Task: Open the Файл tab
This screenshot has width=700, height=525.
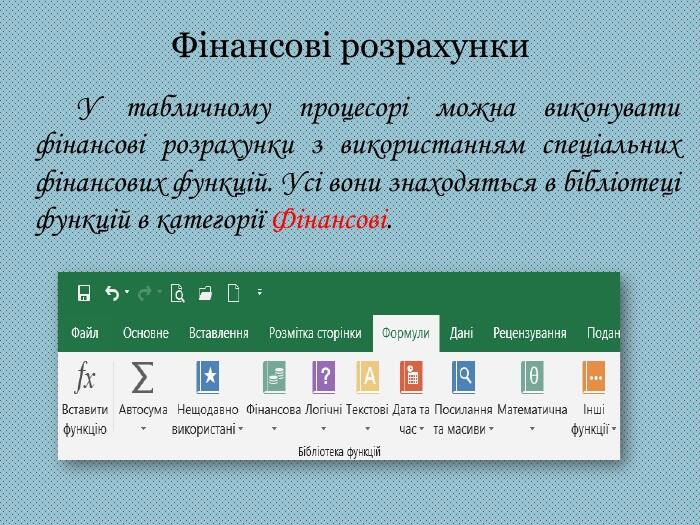Action: point(85,333)
